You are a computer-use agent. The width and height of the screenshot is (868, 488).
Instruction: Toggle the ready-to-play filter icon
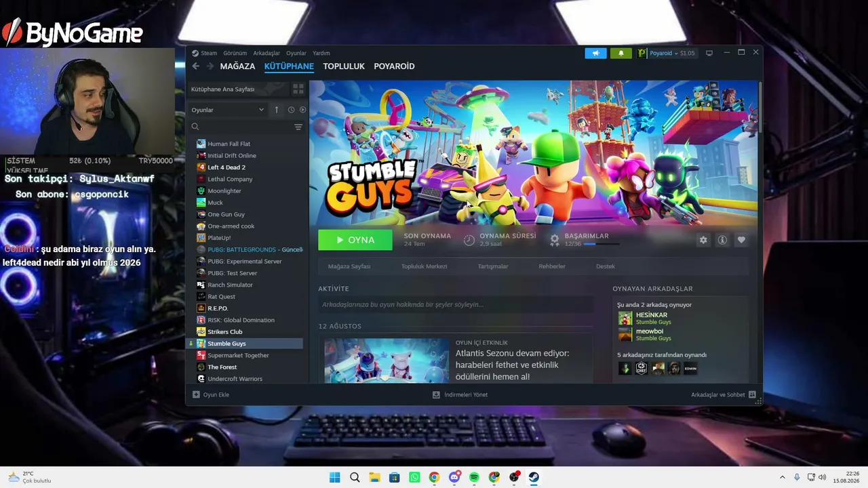coord(302,110)
